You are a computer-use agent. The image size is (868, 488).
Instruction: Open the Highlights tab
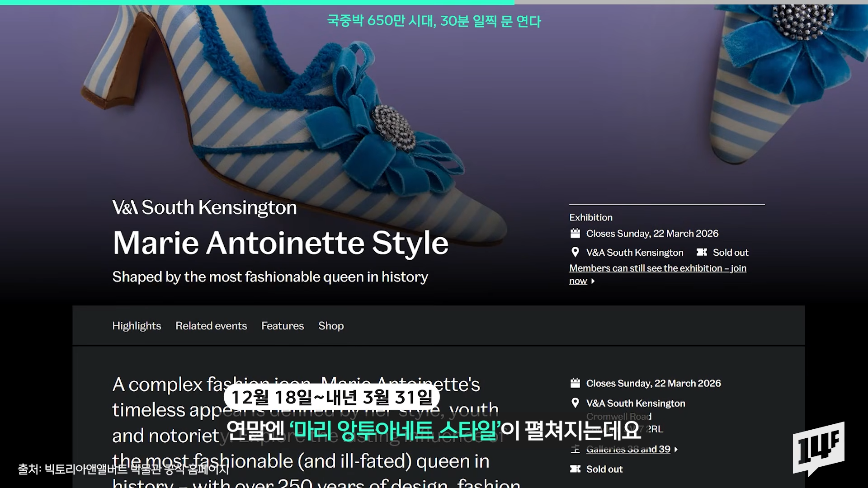coord(137,326)
